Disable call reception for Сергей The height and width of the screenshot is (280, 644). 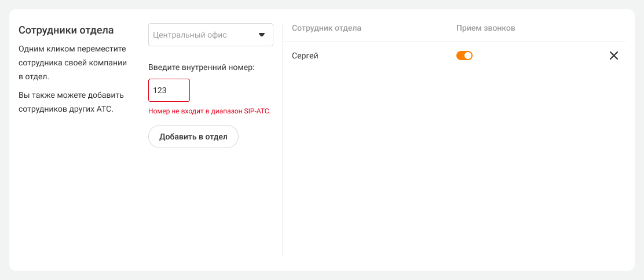coord(464,56)
